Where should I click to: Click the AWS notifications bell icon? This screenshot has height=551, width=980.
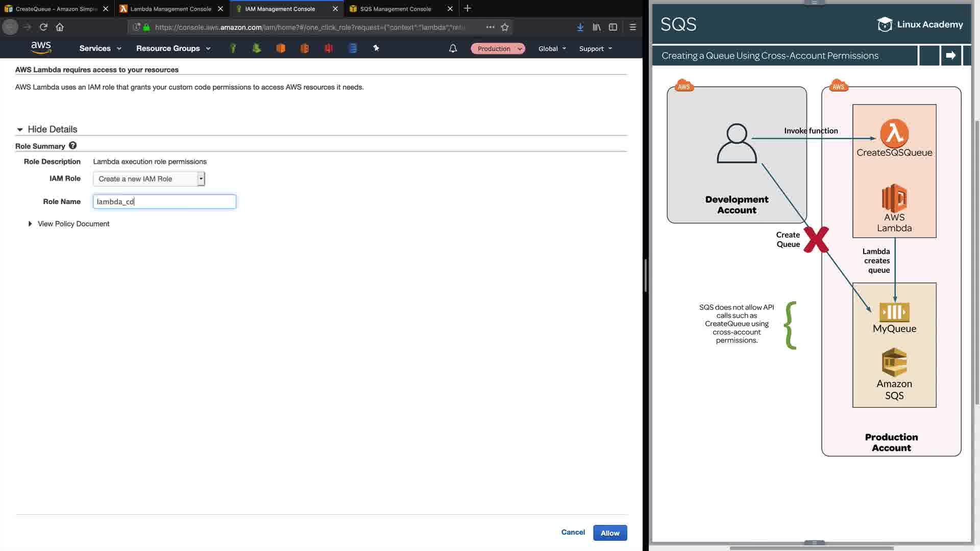(x=453, y=48)
